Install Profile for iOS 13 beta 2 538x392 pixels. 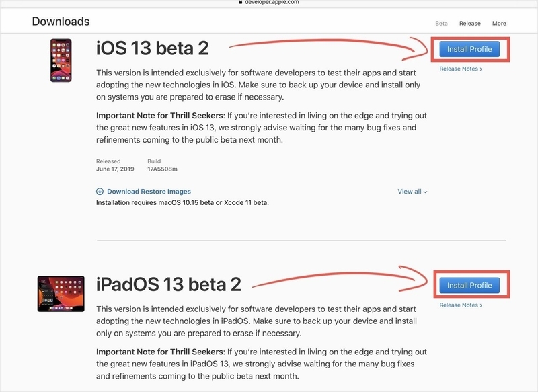click(x=469, y=49)
